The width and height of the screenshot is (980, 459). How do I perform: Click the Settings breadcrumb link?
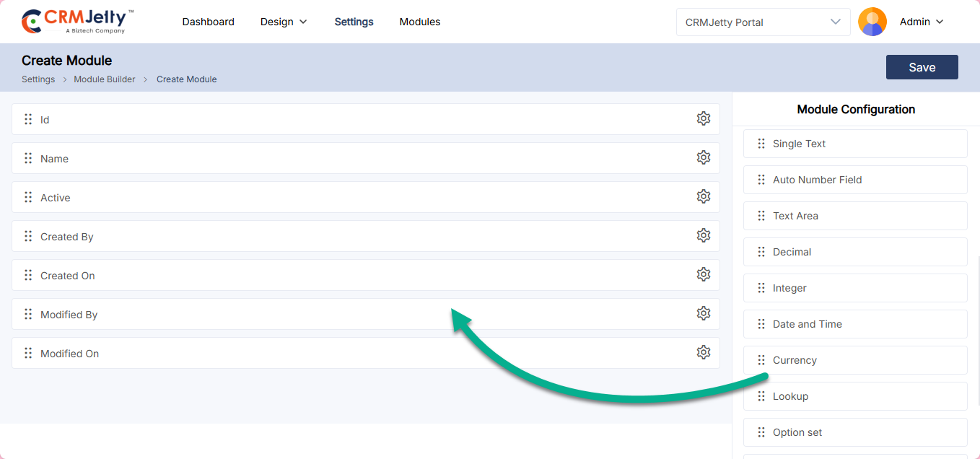pyautogui.click(x=38, y=79)
